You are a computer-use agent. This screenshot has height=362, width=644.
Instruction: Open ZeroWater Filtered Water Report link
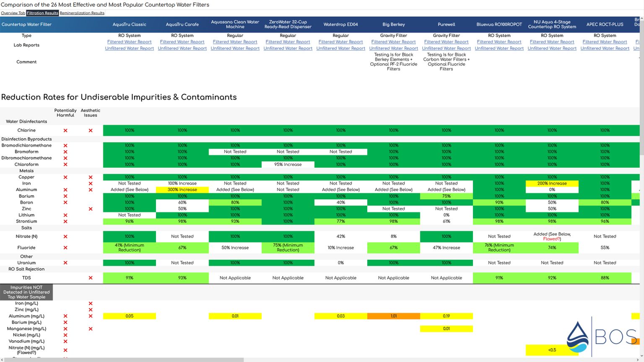tap(288, 42)
